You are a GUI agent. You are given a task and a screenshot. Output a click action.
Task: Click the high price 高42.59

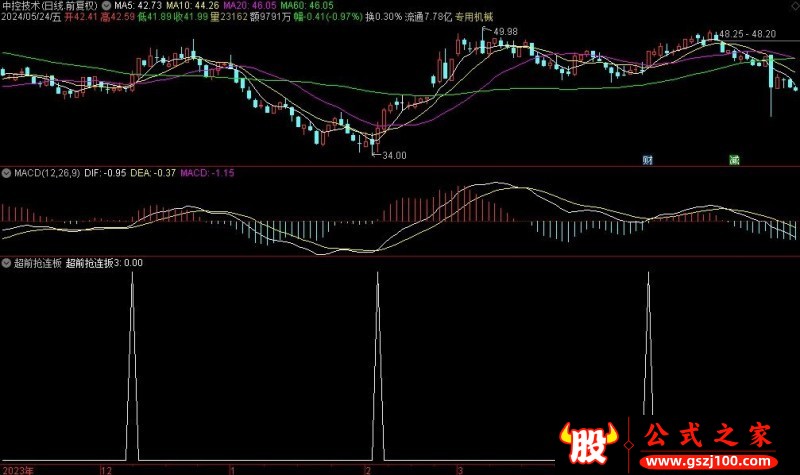click(x=118, y=17)
